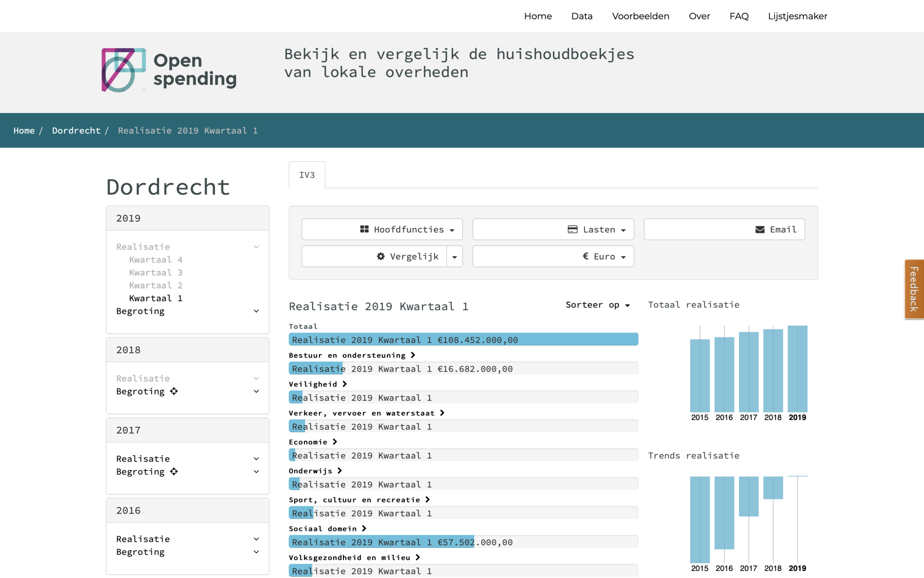The height and width of the screenshot is (578, 924).
Task: Go to Dordrecht breadcrumb link
Action: [76, 131]
